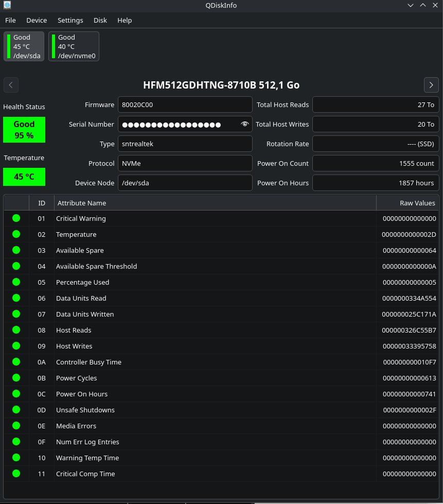Image resolution: width=443 pixels, height=504 pixels.
Task: Switch to the /dev/nvme0 disk button
Action: tap(74, 46)
